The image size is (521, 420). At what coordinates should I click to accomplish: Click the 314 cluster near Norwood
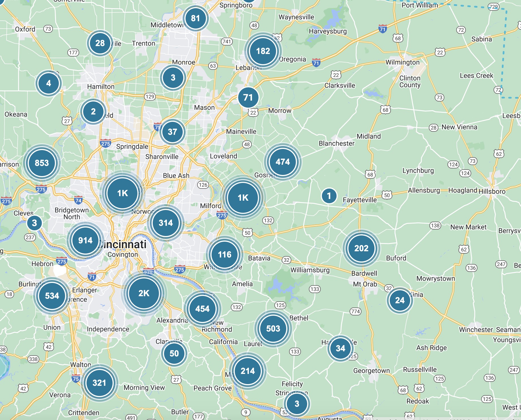166,223
